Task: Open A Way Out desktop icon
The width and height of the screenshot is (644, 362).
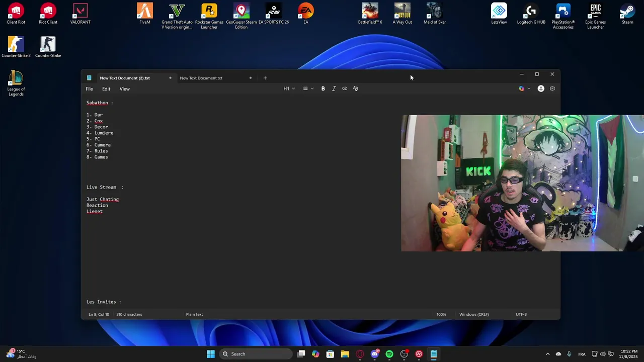Action: (x=403, y=14)
